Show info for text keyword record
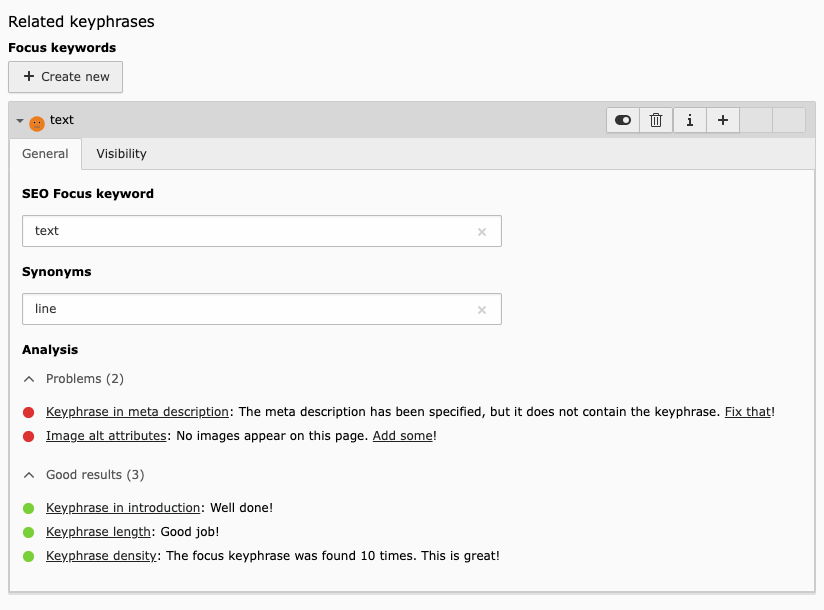Viewport: 824px width, 610px height. pos(689,120)
